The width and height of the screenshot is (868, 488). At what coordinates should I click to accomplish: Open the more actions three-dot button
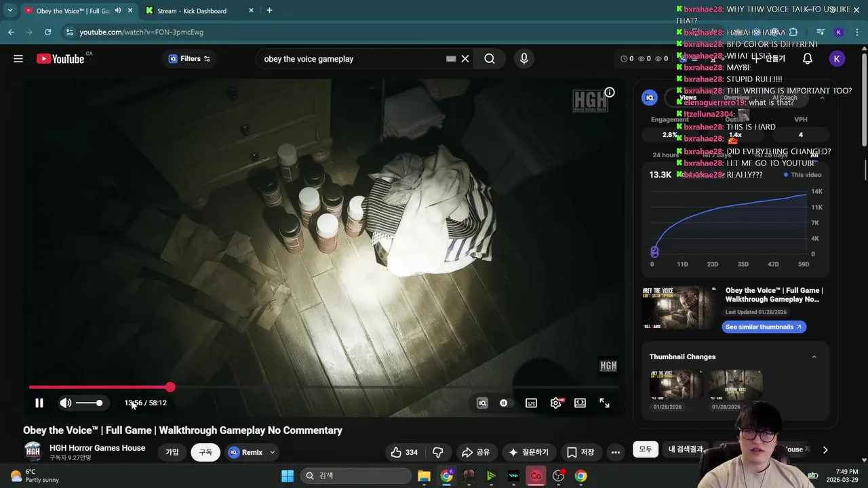[x=615, y=452]
